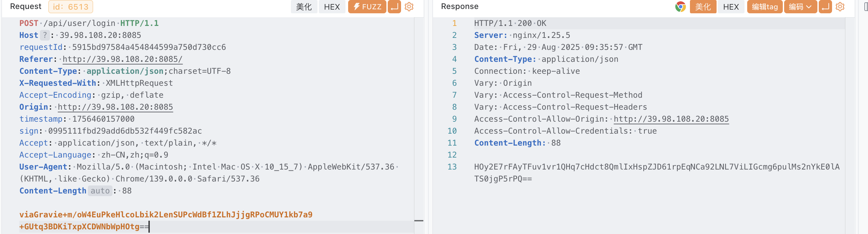The image size is (868, 234).
Task: Click the Response word-wrap return icon
Action: pyautogui.click(x=825, y=7)
